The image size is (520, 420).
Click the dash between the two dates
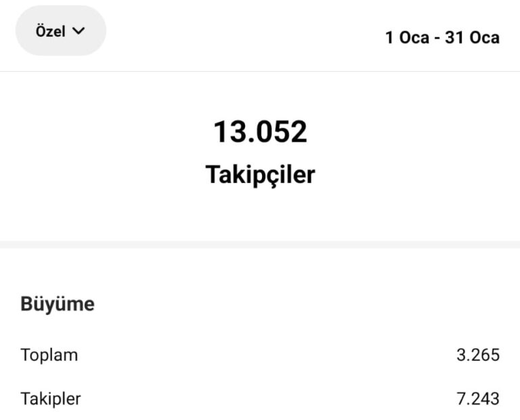pos(437,38)
